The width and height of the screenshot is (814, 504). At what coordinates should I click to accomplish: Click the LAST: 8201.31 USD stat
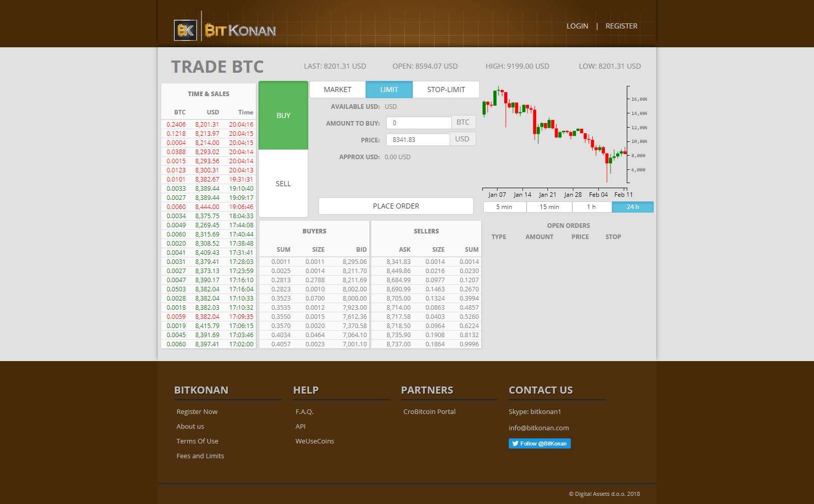(x=335, y=66)
